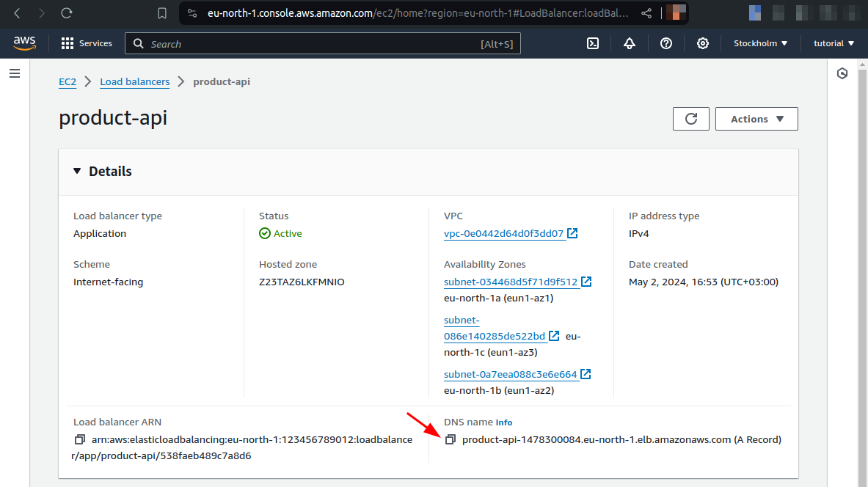Viewport: 868px width, 487px height.
Task: Open console settings gear
Action: (702, 43)
